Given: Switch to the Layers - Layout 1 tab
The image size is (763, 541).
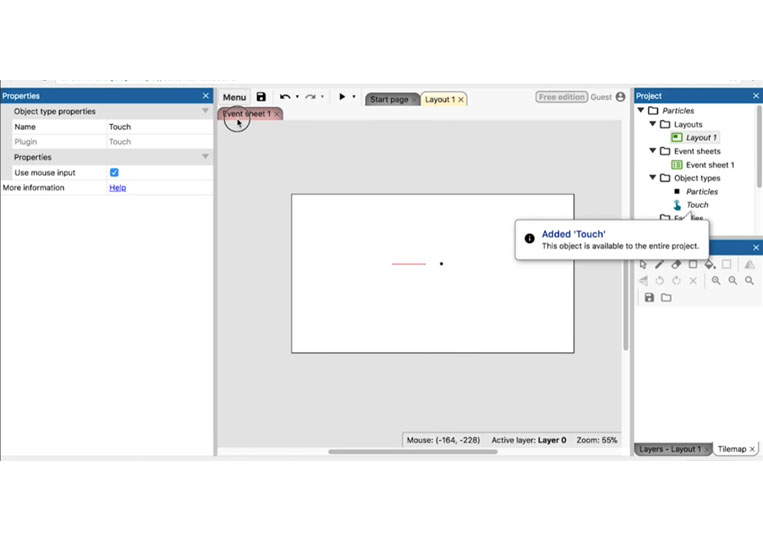Looking at the screenshot, I should [673, 449].
